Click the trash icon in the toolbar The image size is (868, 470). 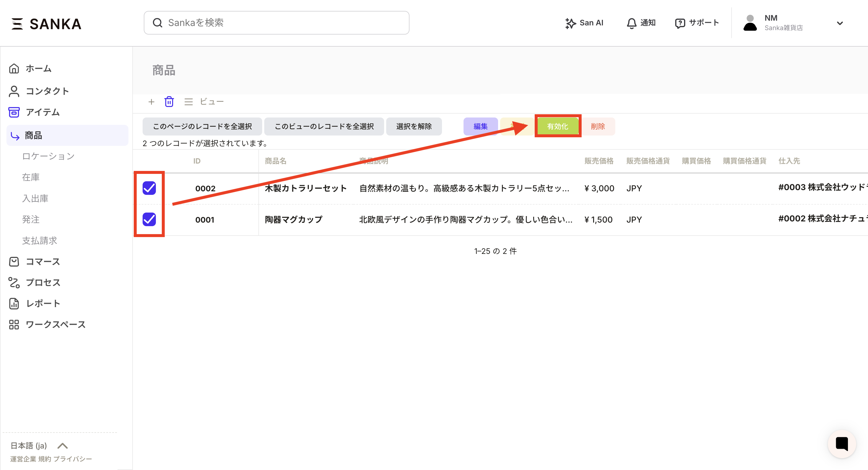click(x=169, y=102)
